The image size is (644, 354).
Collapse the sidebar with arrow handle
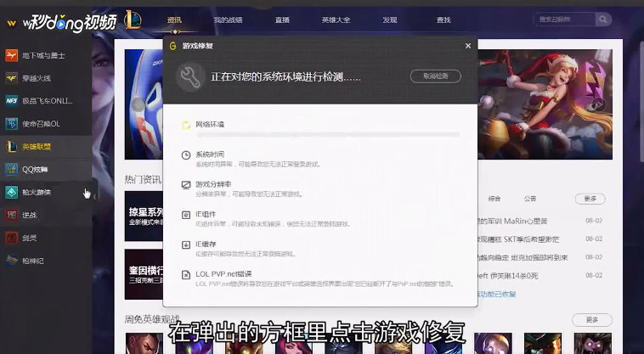point(95,197)
